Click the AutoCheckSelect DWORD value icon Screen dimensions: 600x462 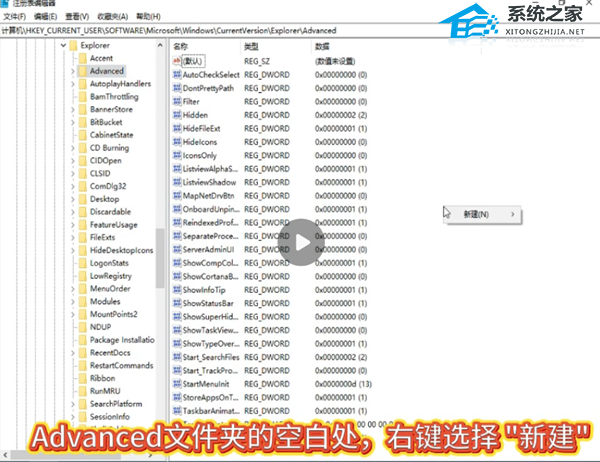[x=177, y=75]
